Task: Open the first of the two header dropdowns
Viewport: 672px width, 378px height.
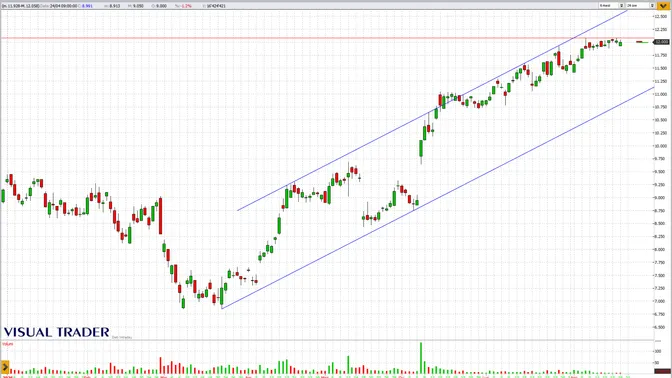Action: pyautogui.click(x=612, y=6)
